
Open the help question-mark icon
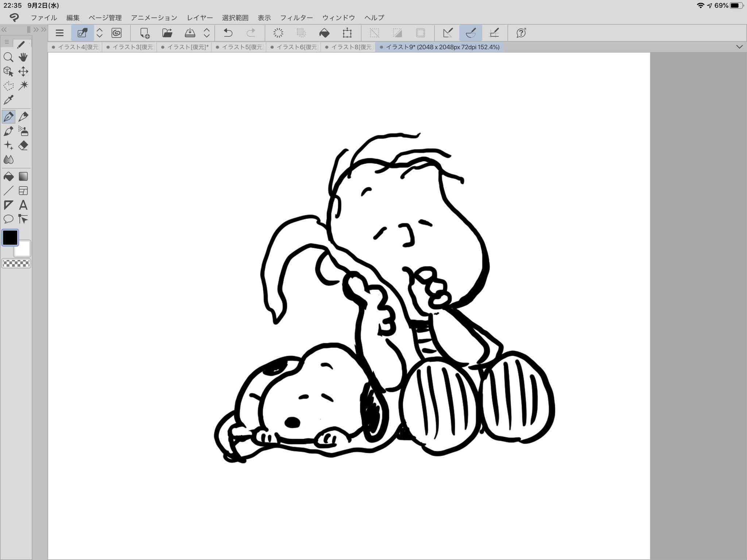[x=521, y=33]
